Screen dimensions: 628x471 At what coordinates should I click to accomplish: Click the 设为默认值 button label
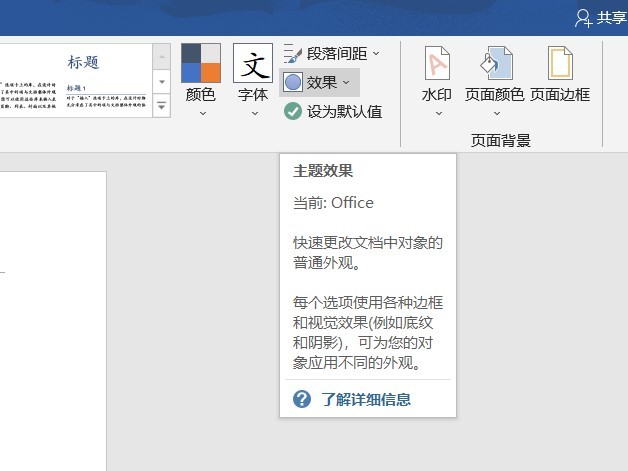[x=344, y=112]
